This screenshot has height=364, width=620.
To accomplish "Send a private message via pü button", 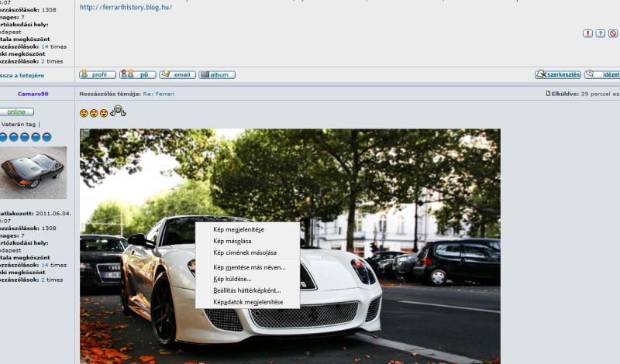I will 138,75.
